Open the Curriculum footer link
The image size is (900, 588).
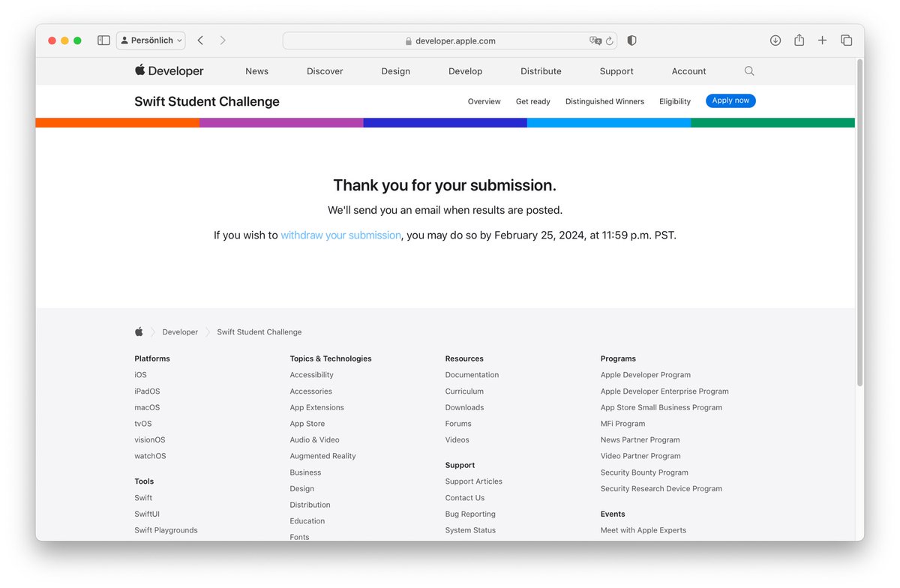click(464, 391)
